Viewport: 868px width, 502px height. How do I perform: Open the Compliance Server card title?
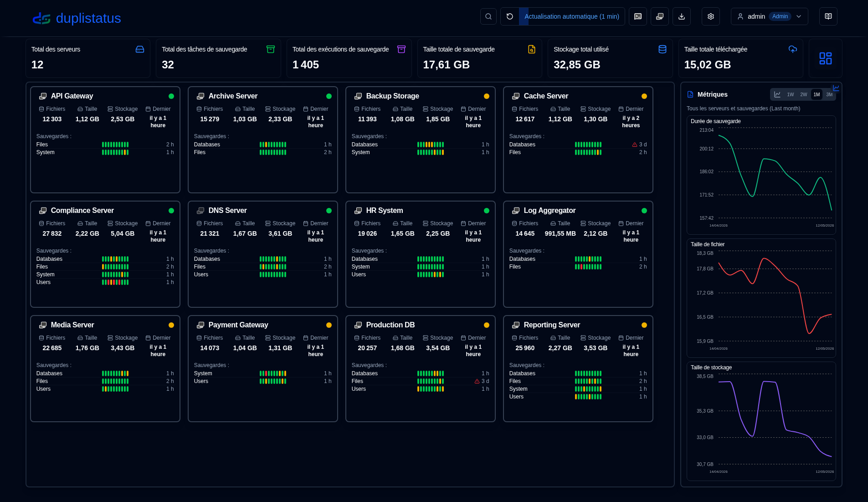click(x=82, y=211)
